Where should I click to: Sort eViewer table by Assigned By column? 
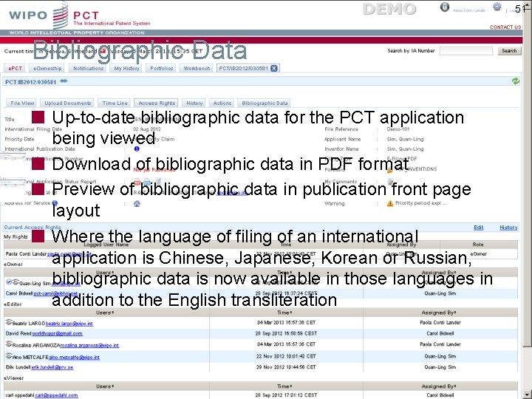[439, 386]
